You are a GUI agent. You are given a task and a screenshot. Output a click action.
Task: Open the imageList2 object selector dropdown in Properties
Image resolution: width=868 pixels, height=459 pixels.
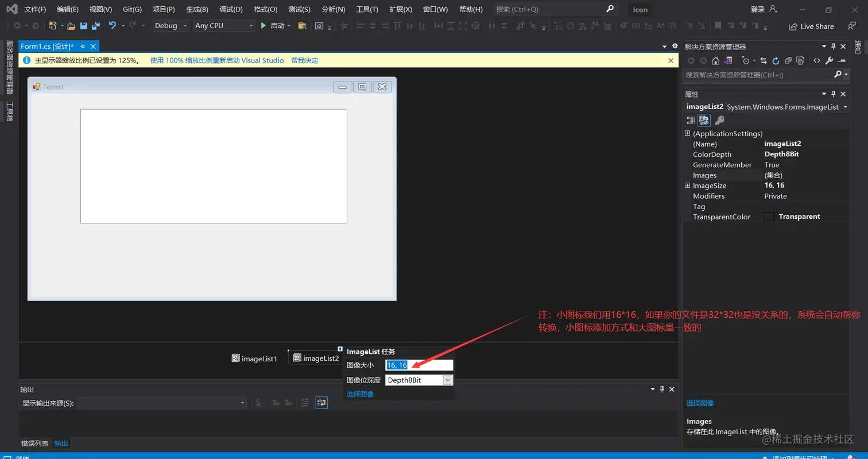[846, 107]
